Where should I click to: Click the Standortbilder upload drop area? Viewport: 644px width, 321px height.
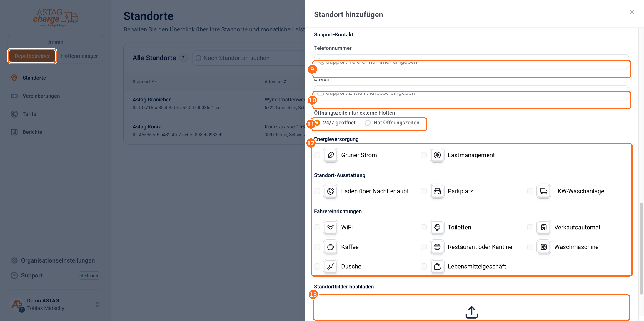pos(472,307)
